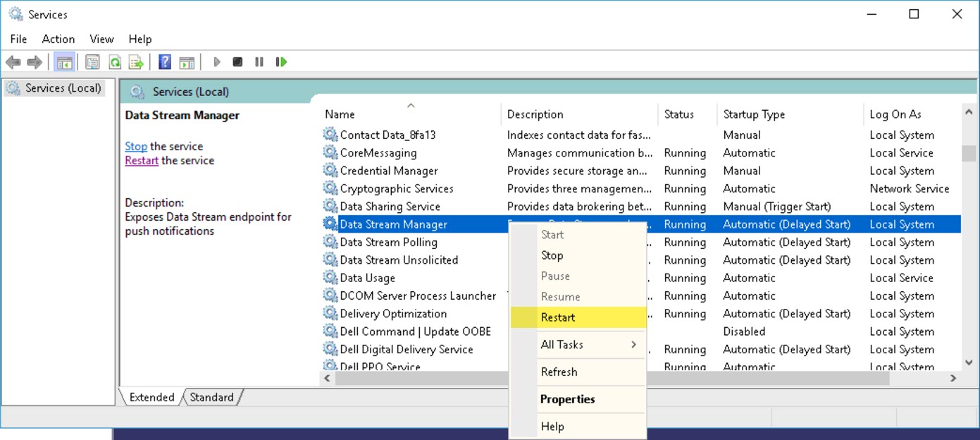Select the Dell Command | Update OOBE service name
This screenshot has width=980, height=440.
tap(416, 331)
